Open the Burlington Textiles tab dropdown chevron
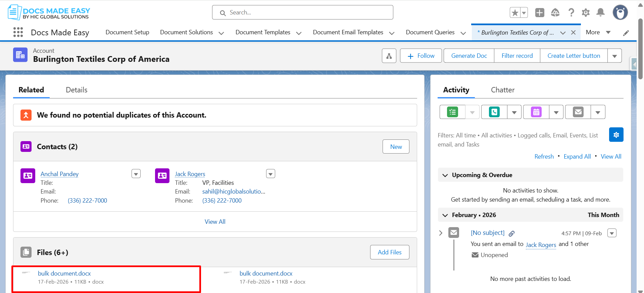The width and height of the screenshot is (644, 293). 563,33
